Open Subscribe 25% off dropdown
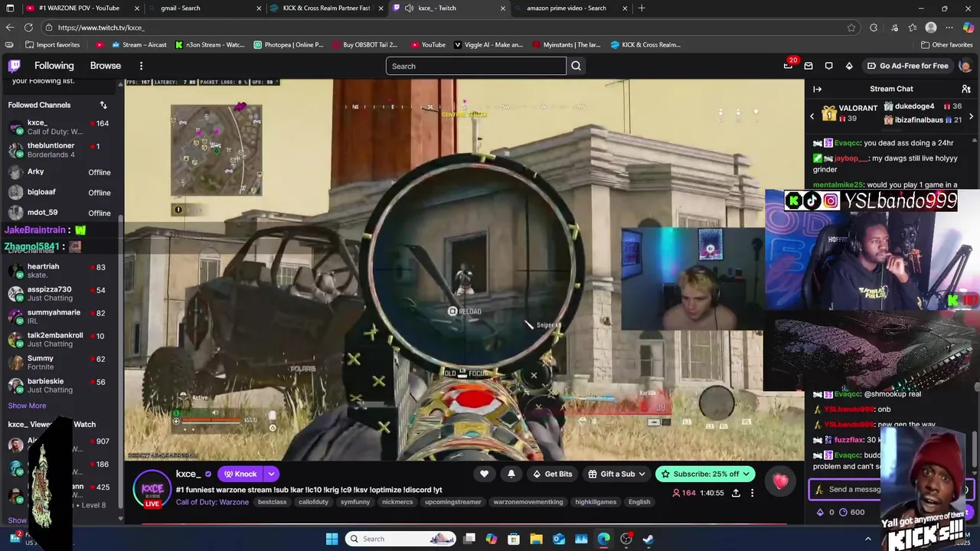This screenshot has height=551, width=980. [x=705, y=474]
